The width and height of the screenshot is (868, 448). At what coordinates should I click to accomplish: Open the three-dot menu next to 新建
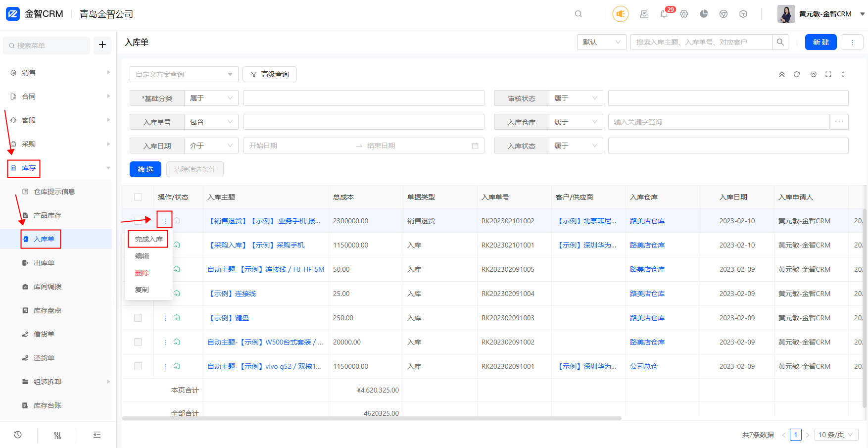coord(852,42)
